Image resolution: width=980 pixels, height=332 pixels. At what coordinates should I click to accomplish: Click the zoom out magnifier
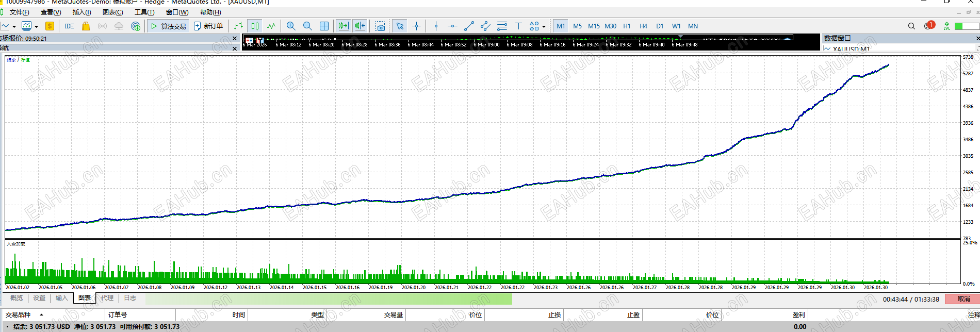coord(307,26)
